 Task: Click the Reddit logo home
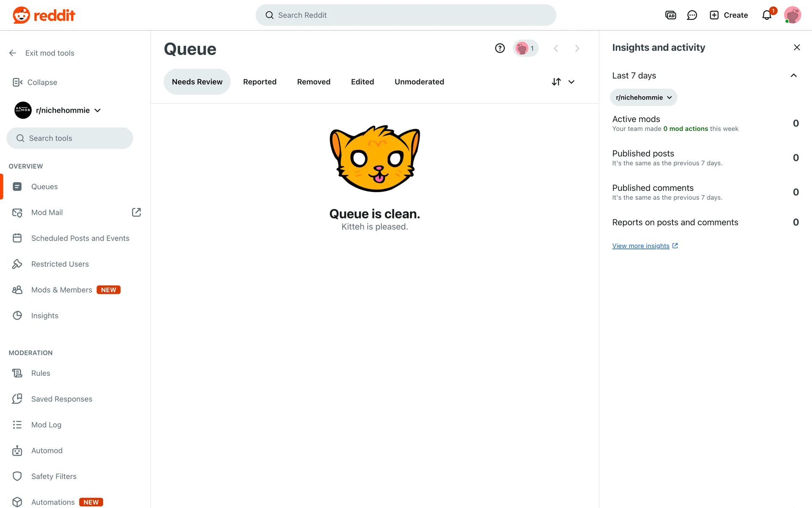pyautogui.click(x=44, y=15)
